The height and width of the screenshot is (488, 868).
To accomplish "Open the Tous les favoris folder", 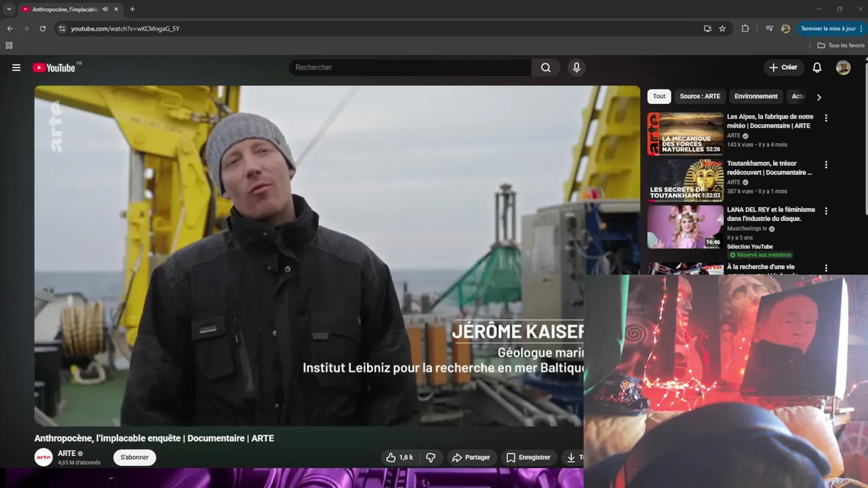I will pos(841,45).
